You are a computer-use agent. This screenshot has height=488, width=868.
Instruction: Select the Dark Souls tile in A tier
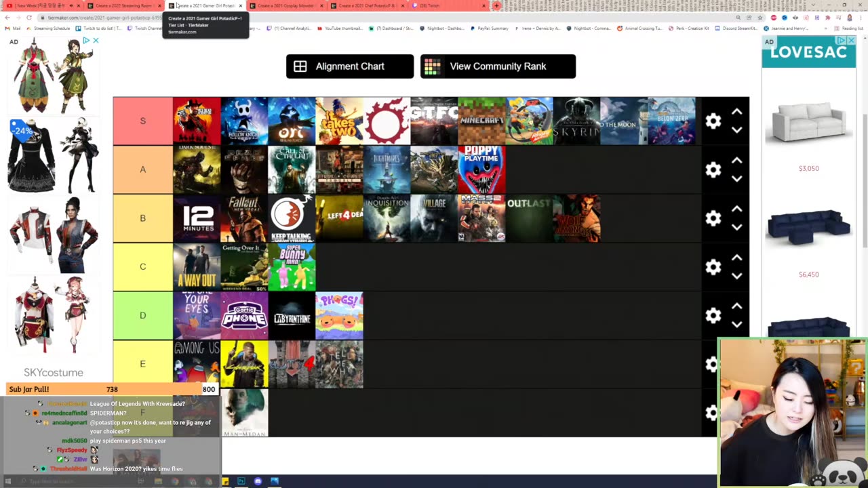click(x=197, y=169)
